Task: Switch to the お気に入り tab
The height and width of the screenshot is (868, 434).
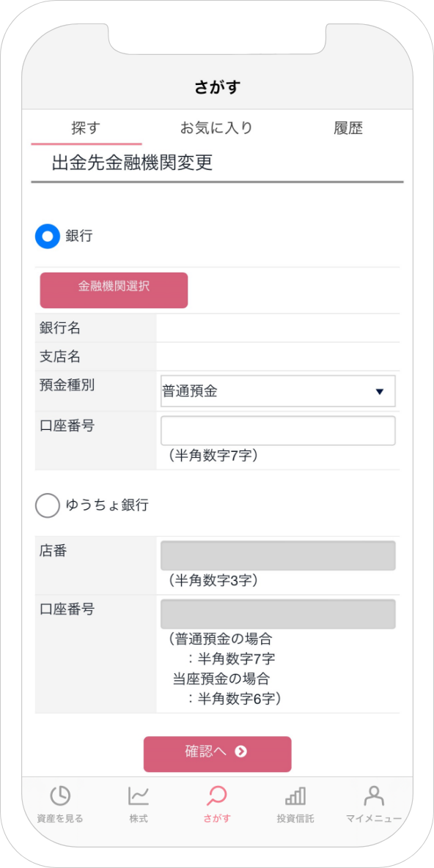Action: (217, 128)
